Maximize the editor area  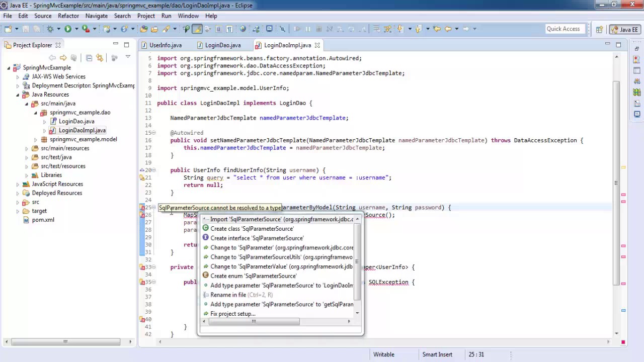tap(618, 45)
